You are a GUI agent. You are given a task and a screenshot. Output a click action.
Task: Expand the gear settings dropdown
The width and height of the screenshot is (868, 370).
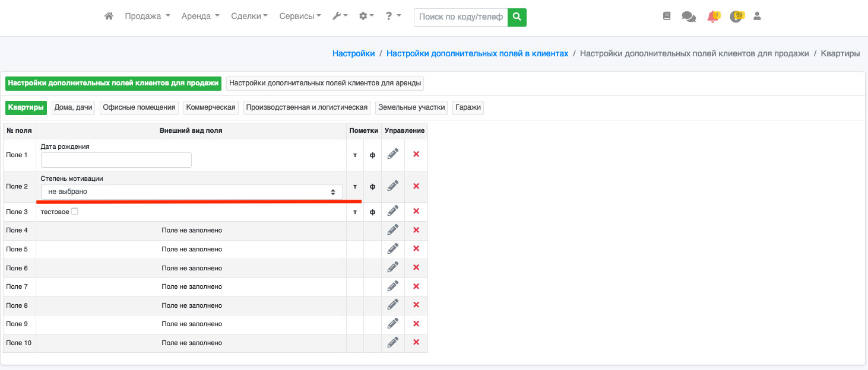[x=366, y=17]
